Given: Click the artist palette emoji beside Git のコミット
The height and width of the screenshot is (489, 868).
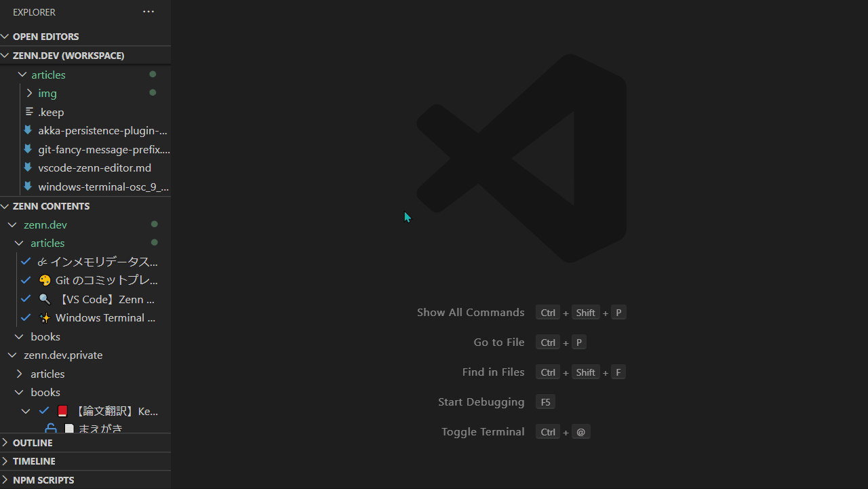Looking at the screenshot, I should tap(45, 280).
